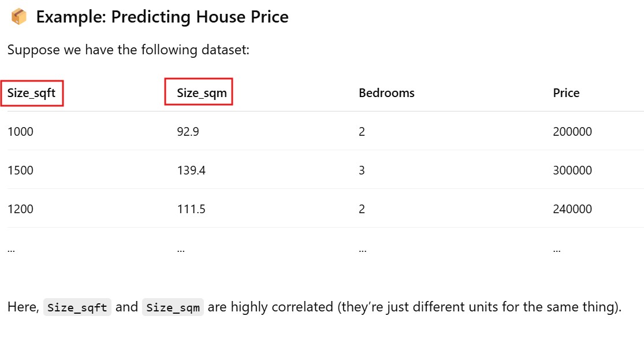Select the 300000 price cell
This screenshot has height=353, width=644.
(x=572, y=170)
